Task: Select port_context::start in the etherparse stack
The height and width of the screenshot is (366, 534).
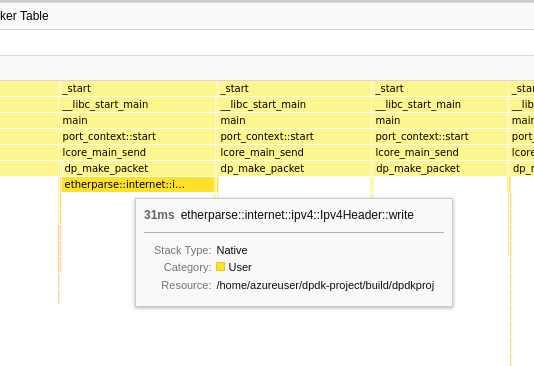Action: coord(138,136)
